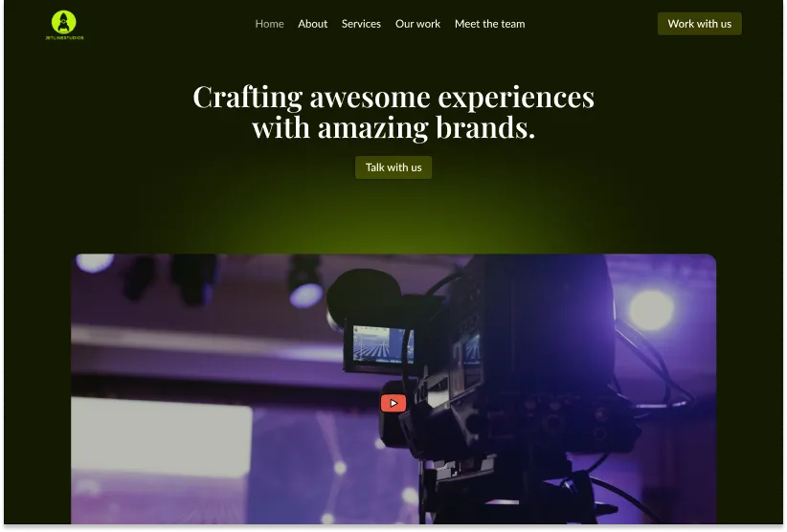Click the Work with us button
Viewport: 787px width, 532px height.
699,24
